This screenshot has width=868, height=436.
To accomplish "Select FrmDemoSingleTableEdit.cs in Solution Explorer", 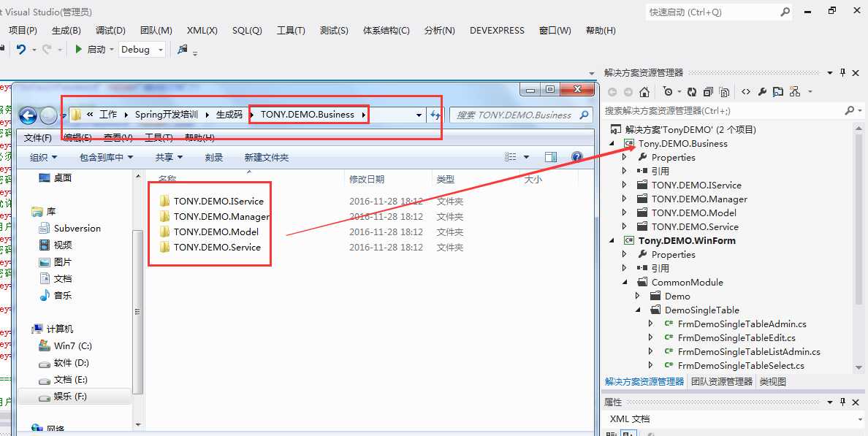I will (x=736, y=337).
